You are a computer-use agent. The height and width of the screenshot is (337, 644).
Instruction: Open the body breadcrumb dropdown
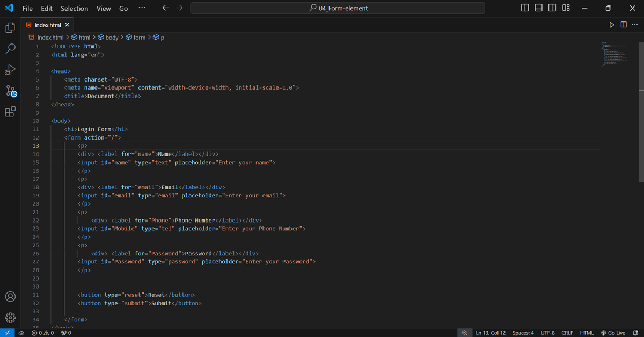coord(108,38)
